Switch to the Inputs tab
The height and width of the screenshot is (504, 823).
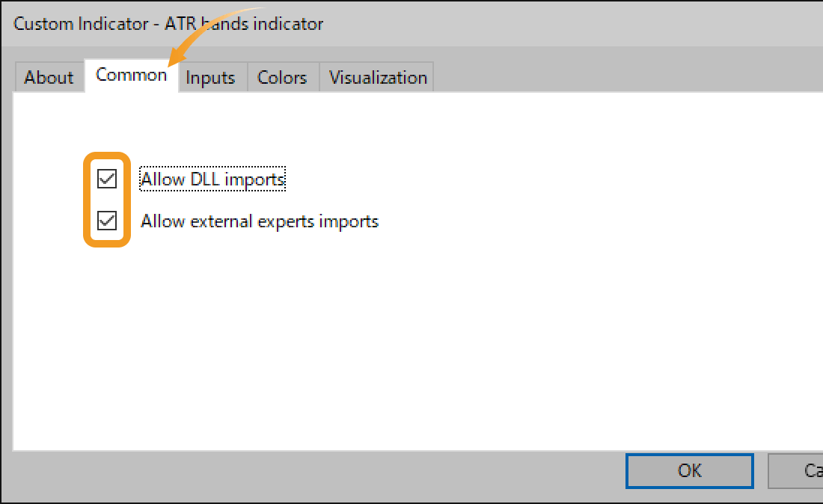[210, 78]
